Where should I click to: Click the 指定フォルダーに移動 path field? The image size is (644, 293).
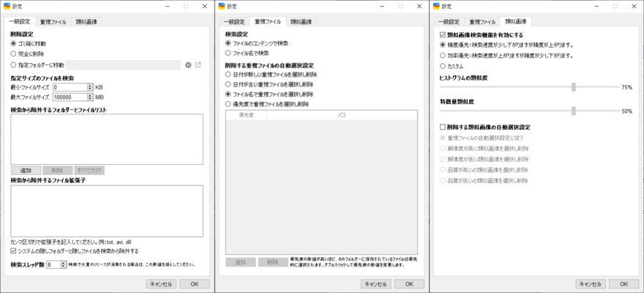click(x=123, y=65)
